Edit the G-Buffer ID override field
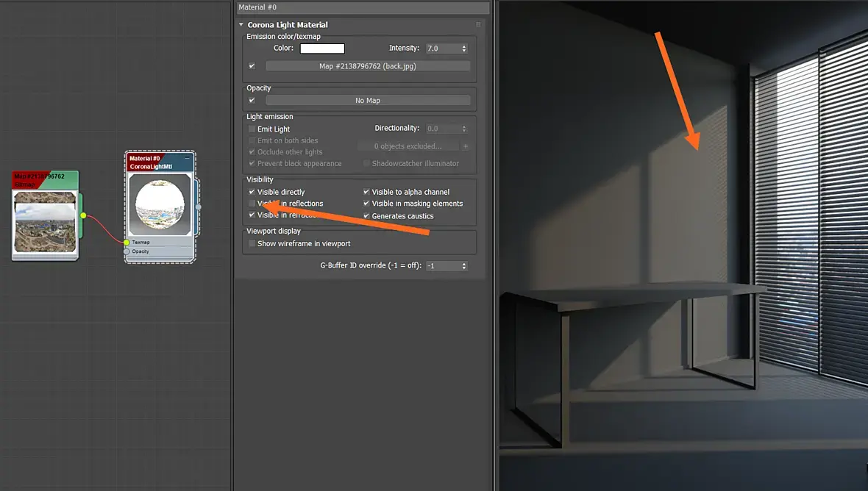Image resolution: width=868 pixels, height=491 pixels. (x=443, y=266)
